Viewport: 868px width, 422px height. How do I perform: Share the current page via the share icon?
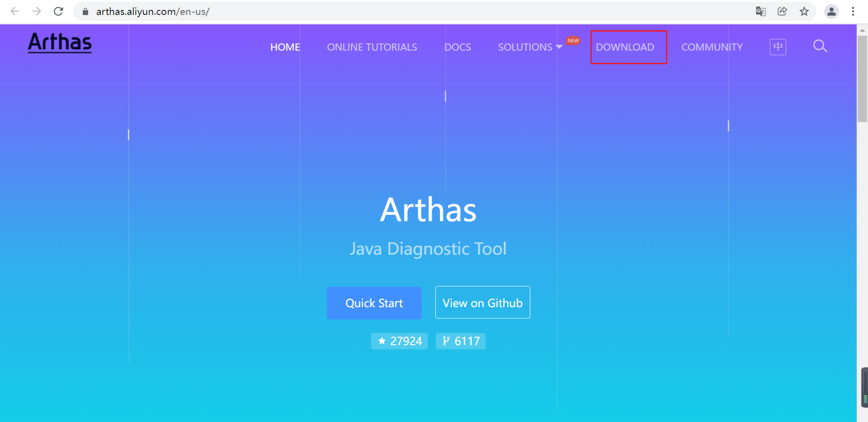783,12
